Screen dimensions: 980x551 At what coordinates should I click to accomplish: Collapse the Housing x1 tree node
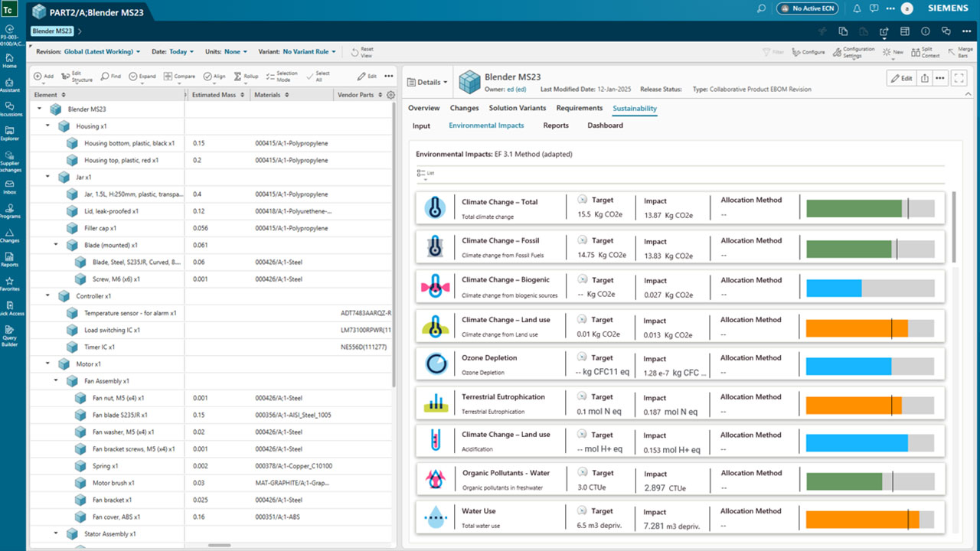pos(47,126)
